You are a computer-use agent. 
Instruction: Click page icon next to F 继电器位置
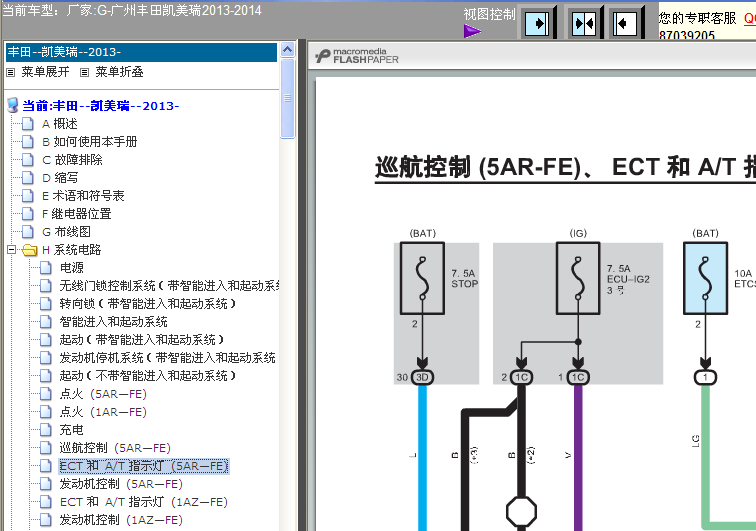28,214
